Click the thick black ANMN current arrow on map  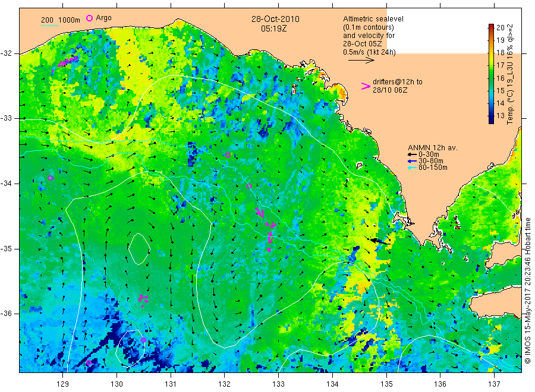[x=379, y=241]
